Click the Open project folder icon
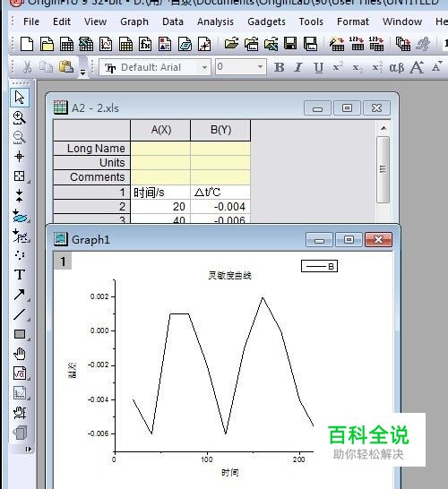This screenshot has height=489, width=448. 231,44
